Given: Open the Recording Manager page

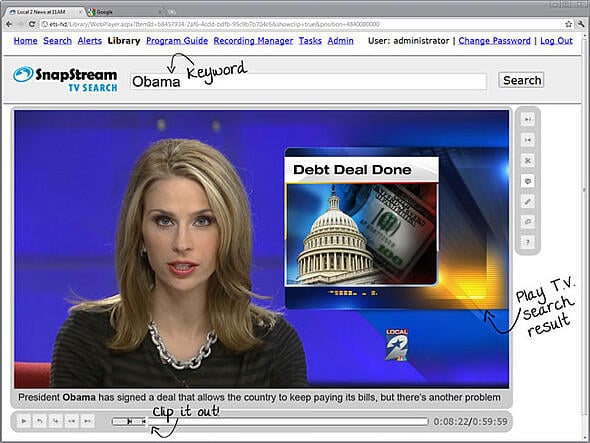Looking at the screenshot, I should pyautogui.click(x=253, y=41).
